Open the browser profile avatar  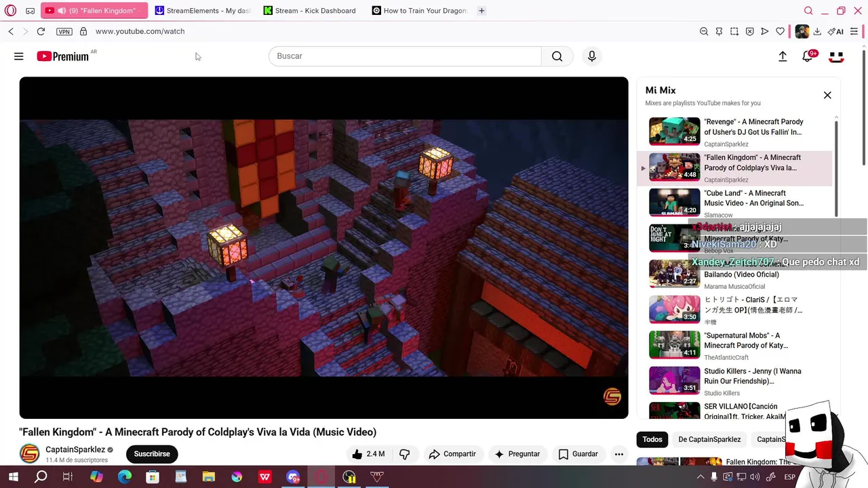coord(802,31)
